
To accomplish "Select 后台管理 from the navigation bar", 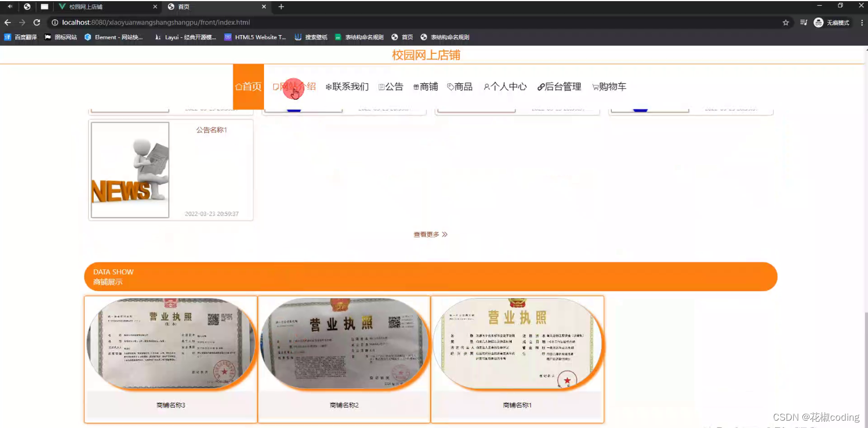I will (x=560, y=87).
